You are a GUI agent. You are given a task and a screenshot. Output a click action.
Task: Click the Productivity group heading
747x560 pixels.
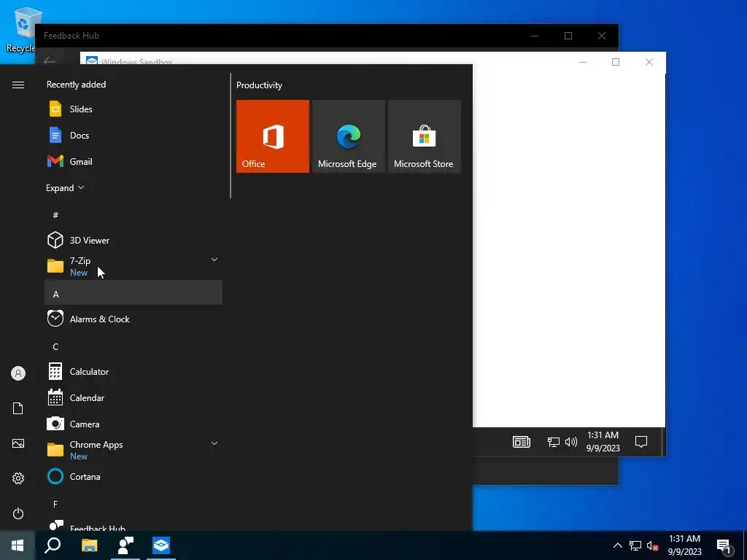coord(259,85)
